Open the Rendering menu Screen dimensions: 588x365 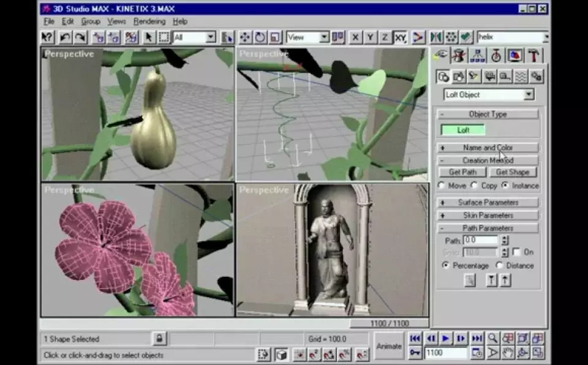(x=149, y=21)
